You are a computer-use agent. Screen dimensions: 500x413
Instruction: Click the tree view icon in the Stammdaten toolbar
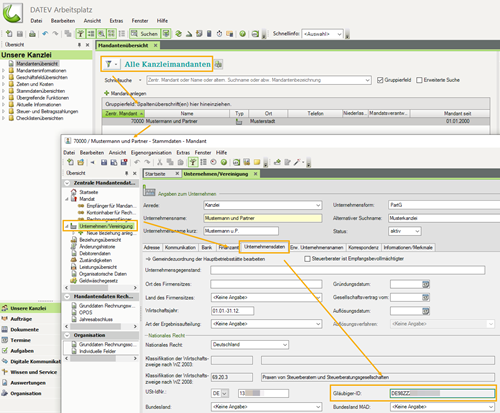(x=193, y=162)
